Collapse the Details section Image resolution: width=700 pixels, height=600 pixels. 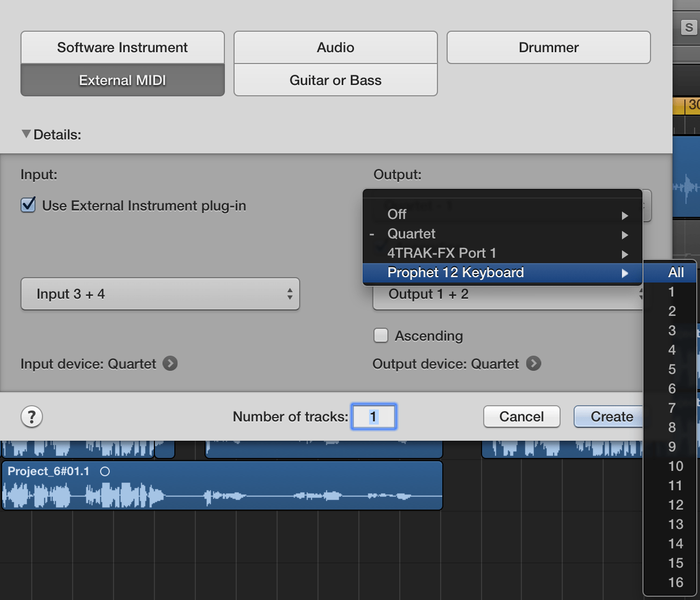(x=25, y=134)
